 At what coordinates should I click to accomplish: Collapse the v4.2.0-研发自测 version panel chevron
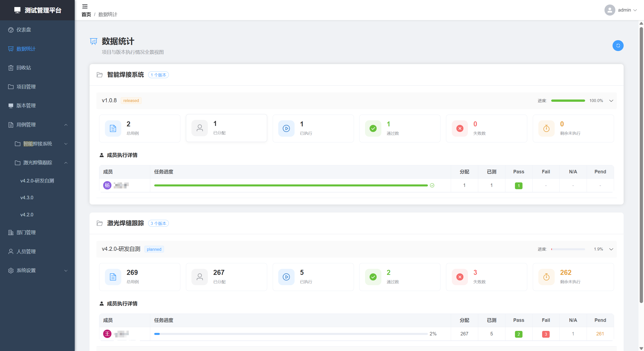[x=611, y=249]
